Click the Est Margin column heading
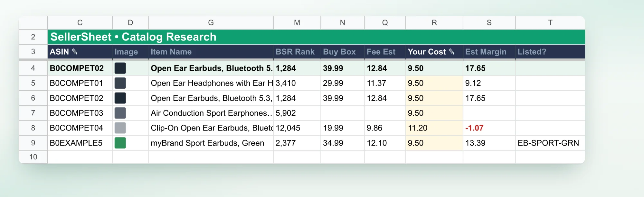 [489, 52]
